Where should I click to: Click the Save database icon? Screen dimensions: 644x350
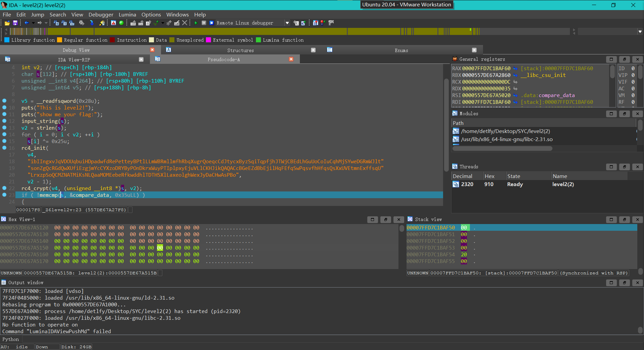pos(15,23)
